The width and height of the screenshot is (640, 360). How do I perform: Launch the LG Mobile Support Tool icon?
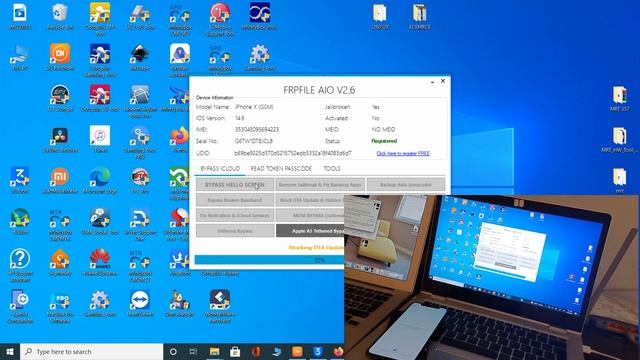coord(220,18)
